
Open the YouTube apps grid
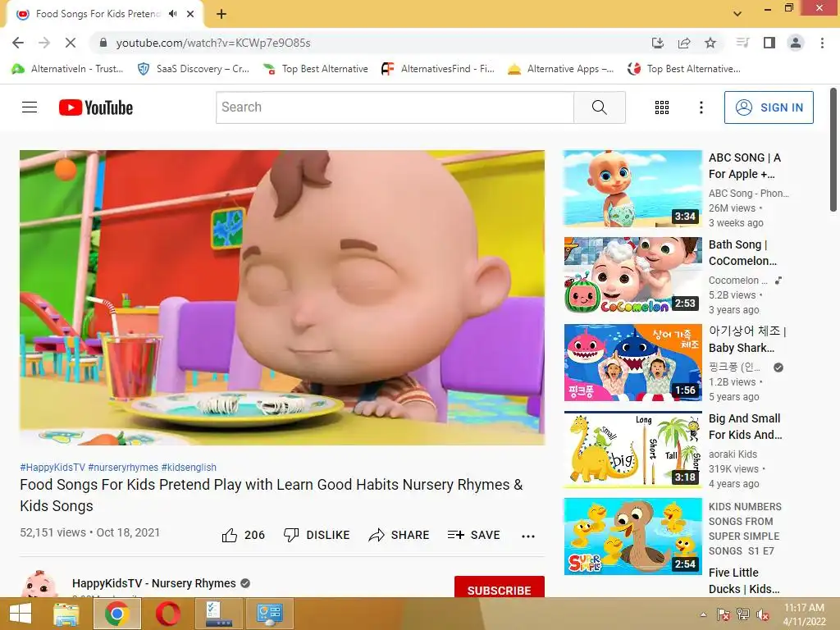[662, 107]
